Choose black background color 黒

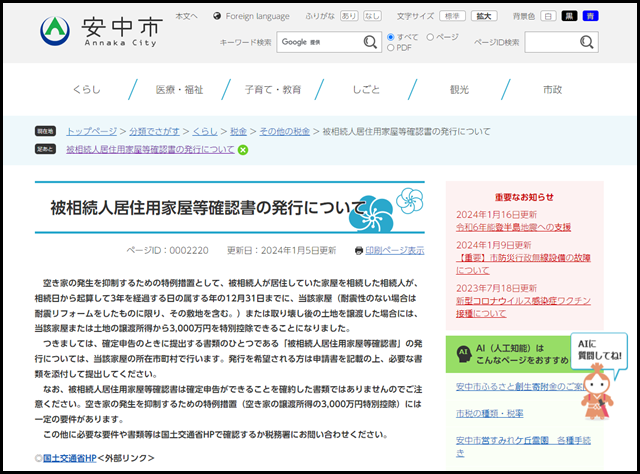pos(569,16)
